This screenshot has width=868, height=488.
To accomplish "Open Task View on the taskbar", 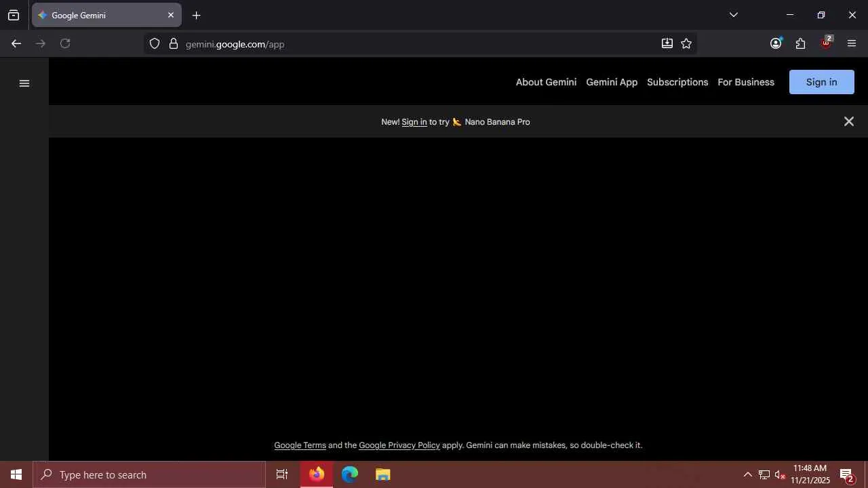I will pyautogui.click(x=282, y=474).
